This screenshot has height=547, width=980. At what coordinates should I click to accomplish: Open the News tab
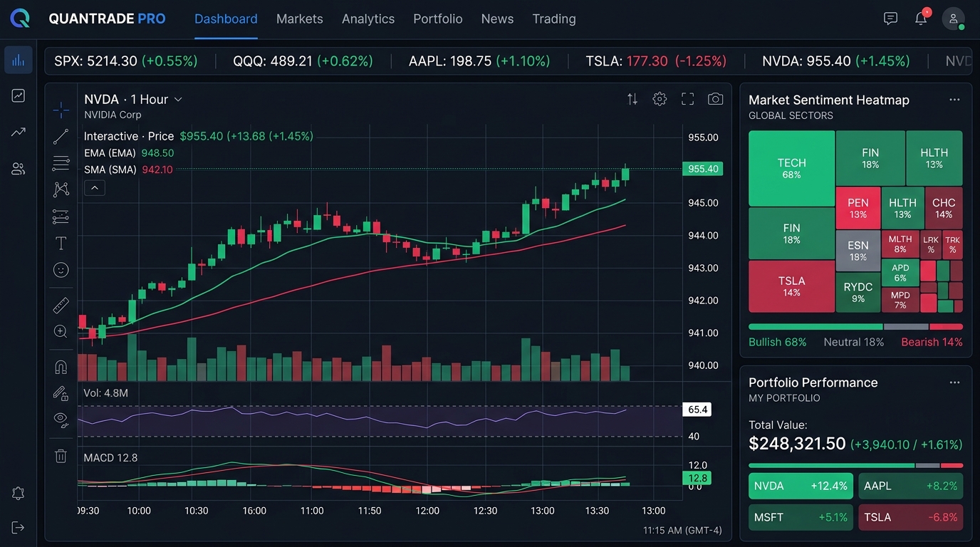[497, 19]
